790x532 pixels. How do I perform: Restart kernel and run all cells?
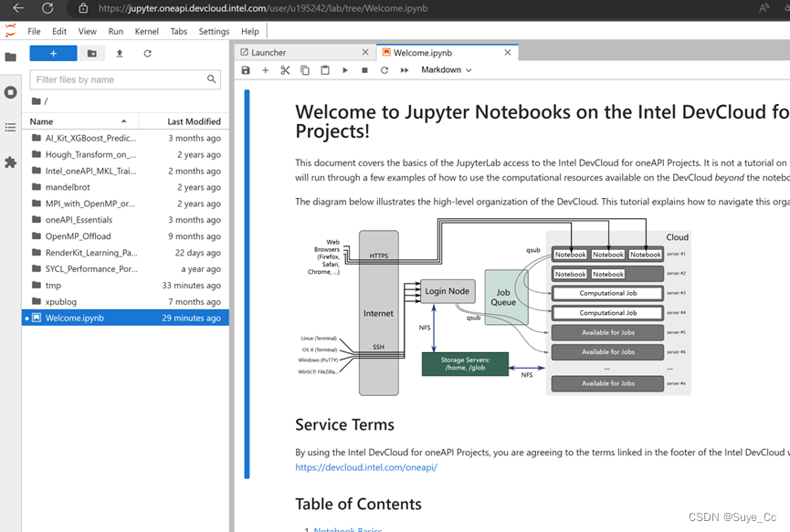404,70
